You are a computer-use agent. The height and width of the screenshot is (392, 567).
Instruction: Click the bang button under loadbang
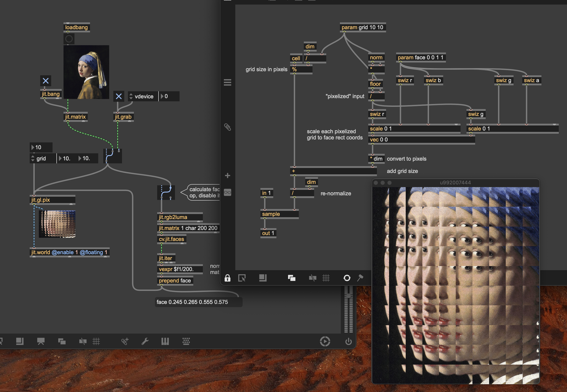click(x=69, y=39)
